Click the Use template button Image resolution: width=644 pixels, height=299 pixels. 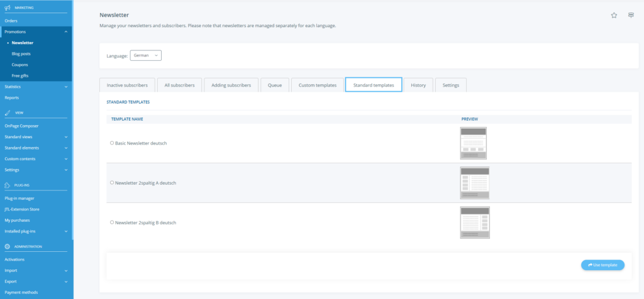(x=602, y=265)
